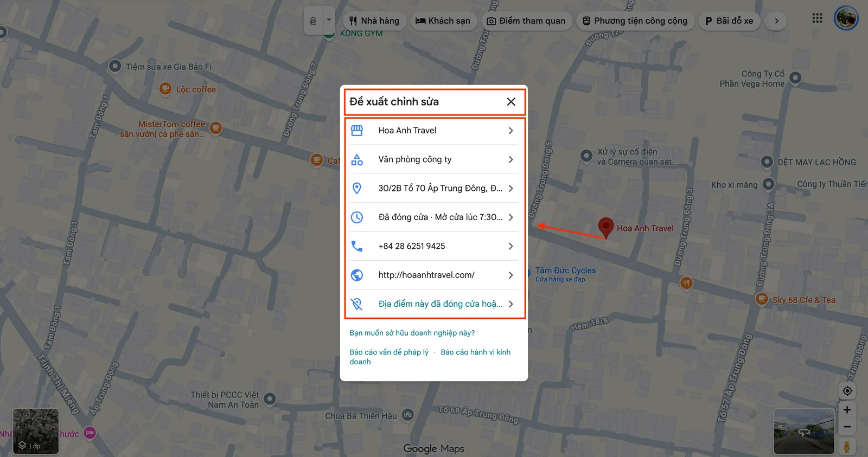The image size is (868, 457).
Task: Expand the Văn phòng công ty category row
Action: click(433, 159)
